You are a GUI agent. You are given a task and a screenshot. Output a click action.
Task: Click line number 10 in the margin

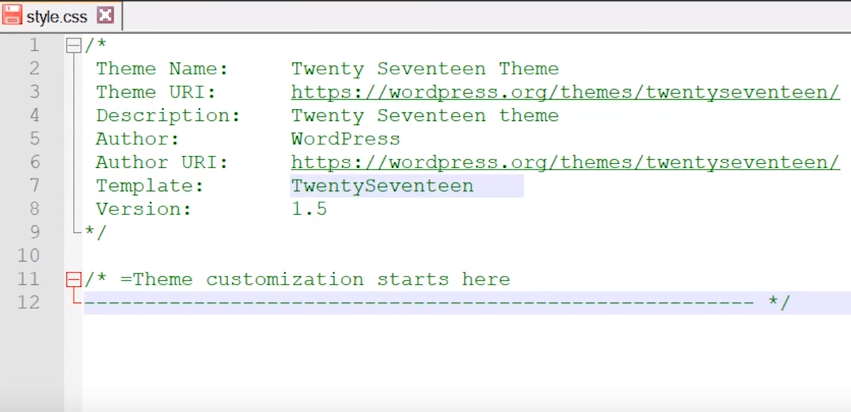pyautogui.click(x=28, y=256)
